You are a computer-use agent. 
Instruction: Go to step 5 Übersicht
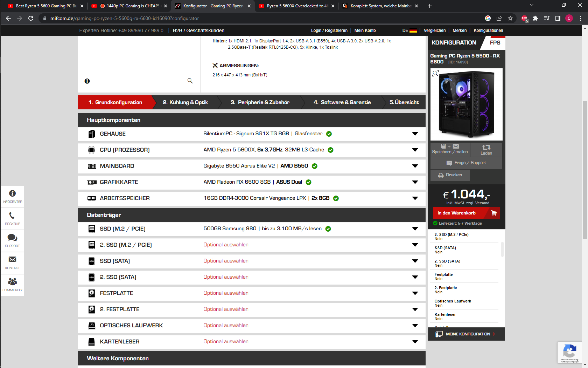(x=404, y=102)
